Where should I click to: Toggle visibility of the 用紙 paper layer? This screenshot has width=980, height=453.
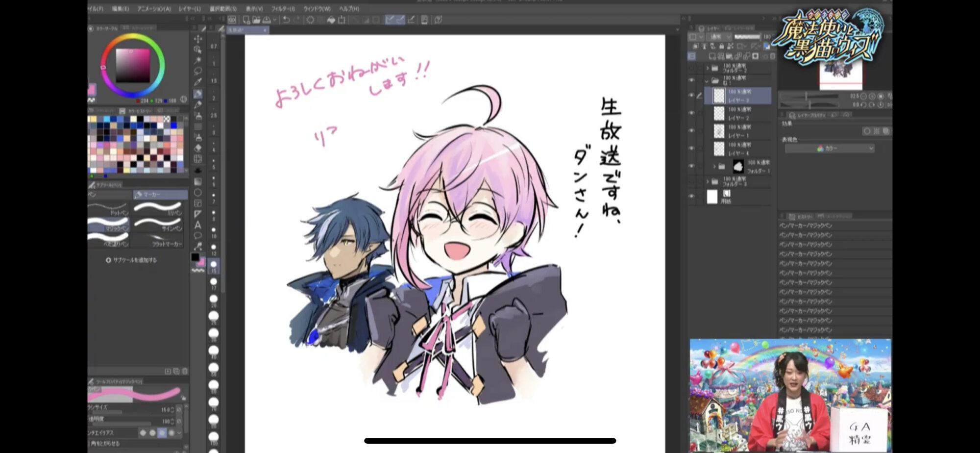point(691,197)
